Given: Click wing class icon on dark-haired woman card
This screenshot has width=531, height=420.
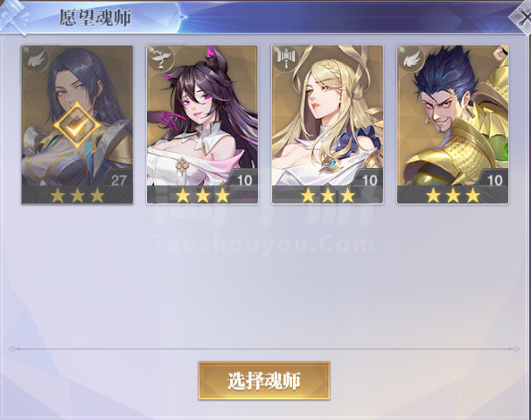Looking at the screenshot, I should click(x=36, y=59).
